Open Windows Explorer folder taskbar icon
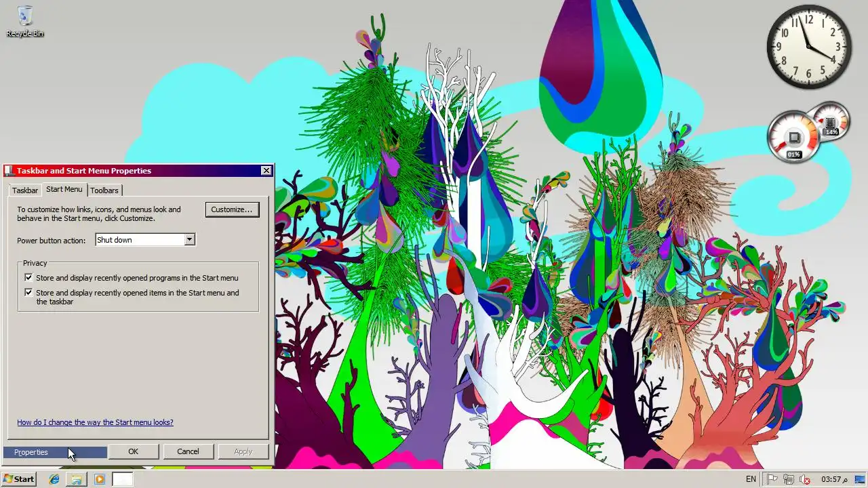 click(x=77, y=479)
